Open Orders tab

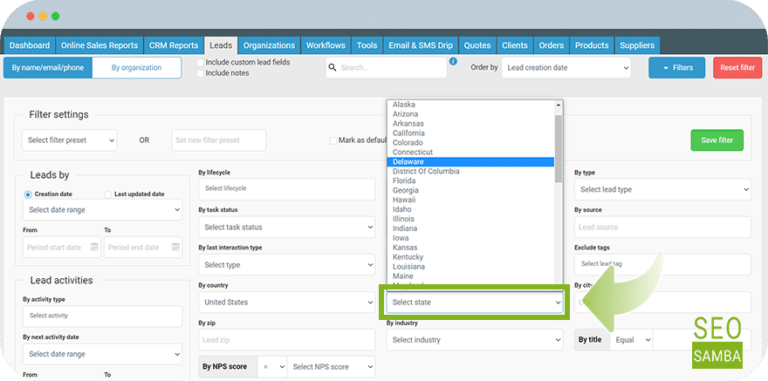(552, 46)
